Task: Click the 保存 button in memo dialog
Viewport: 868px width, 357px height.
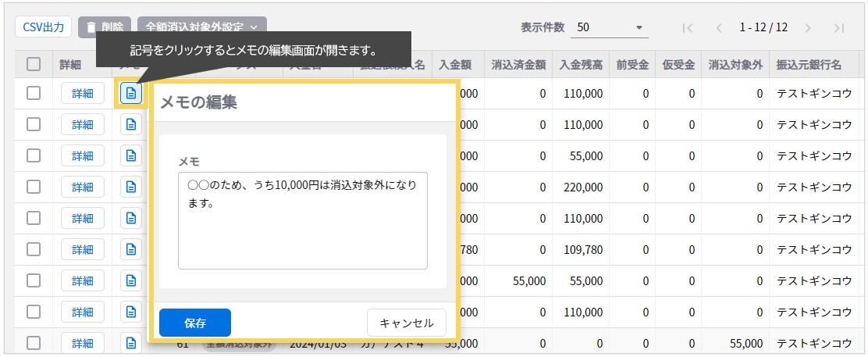Action: pyautogui.click(x=195, y=323)
